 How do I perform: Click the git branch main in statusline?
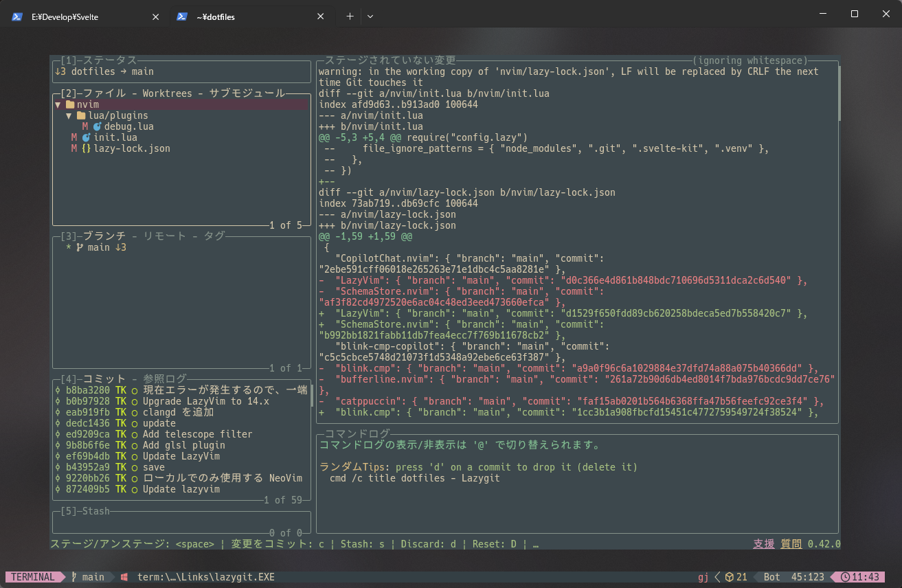coord(89,577)
